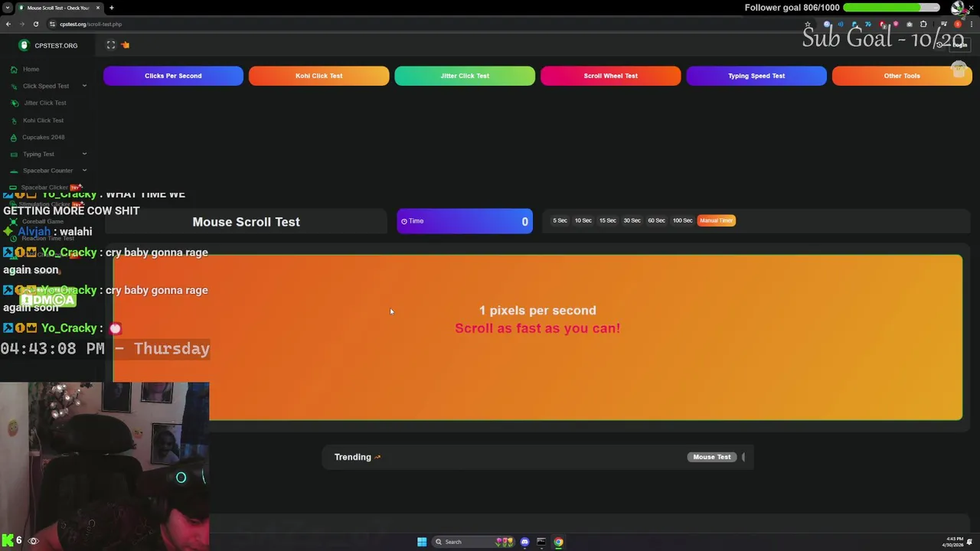
Task: Select the 15 Sec timer option
Action: point(608,220)
